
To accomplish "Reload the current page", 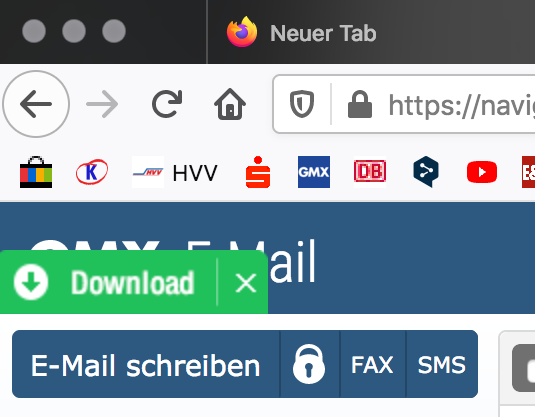I will pyautogui.click(x=167, y=104).
